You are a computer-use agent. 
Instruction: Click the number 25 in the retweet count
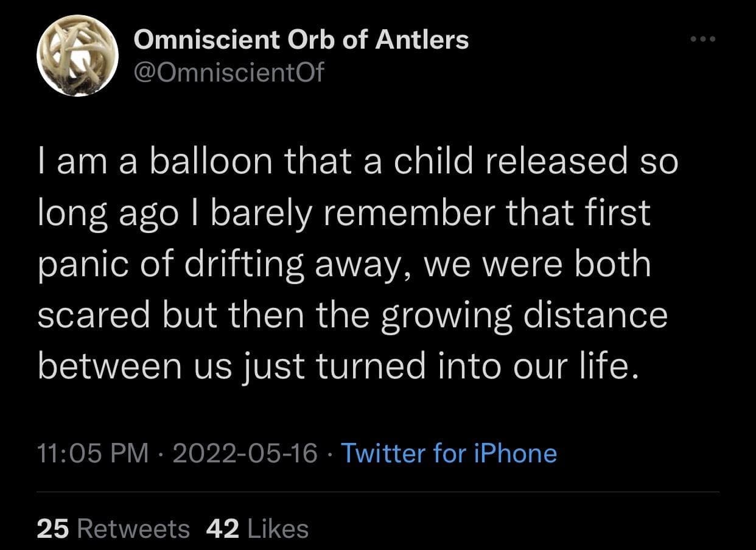tap(52, 529)
